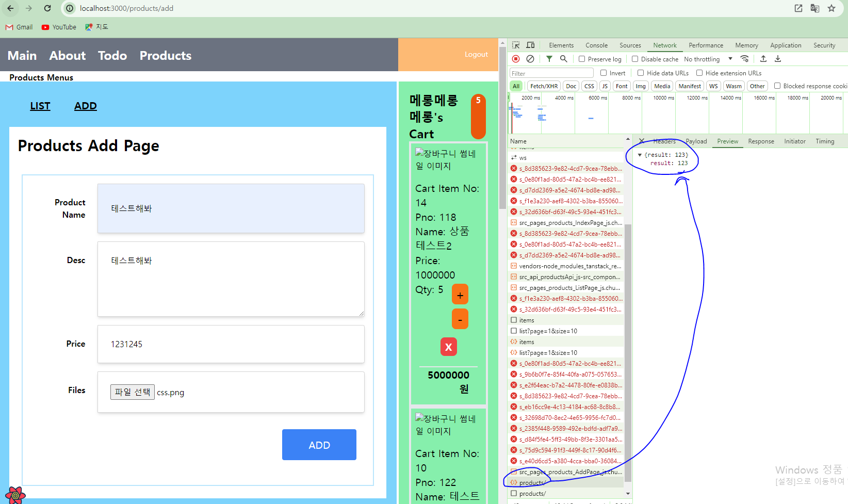
Task: Open the 지도 maps bookmark
Action: pyautogui.click(x=97, y=27)
